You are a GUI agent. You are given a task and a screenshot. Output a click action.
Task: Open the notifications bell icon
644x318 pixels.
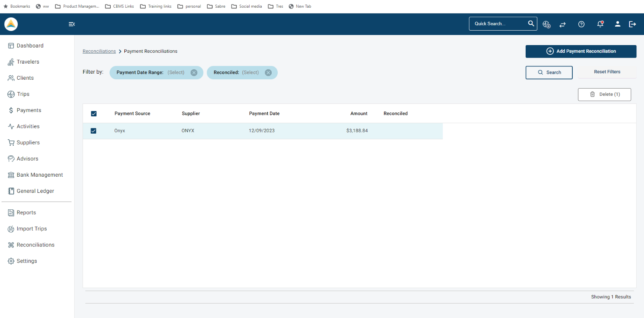600,24
